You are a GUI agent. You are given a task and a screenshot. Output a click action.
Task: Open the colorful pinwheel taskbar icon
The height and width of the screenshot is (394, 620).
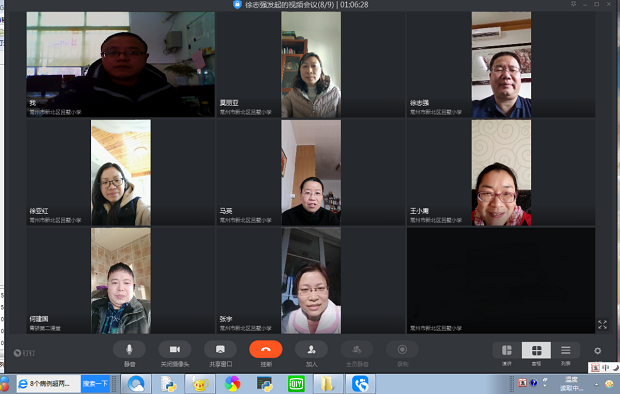click(x=232, y=384)
